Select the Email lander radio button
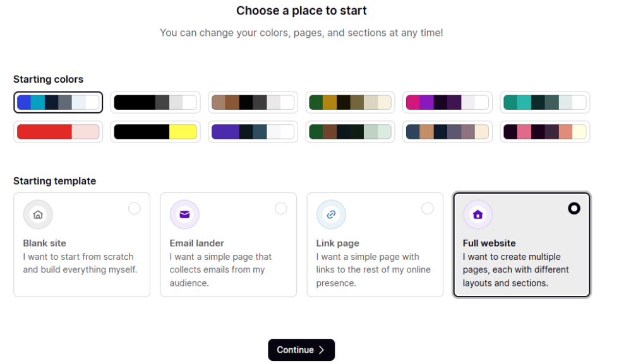 pos(281,208)
